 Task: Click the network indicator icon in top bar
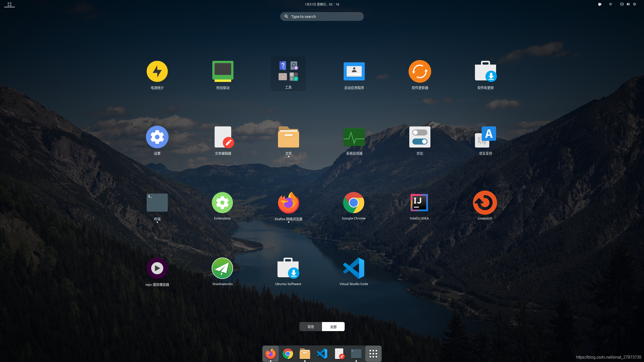point(622,4)
